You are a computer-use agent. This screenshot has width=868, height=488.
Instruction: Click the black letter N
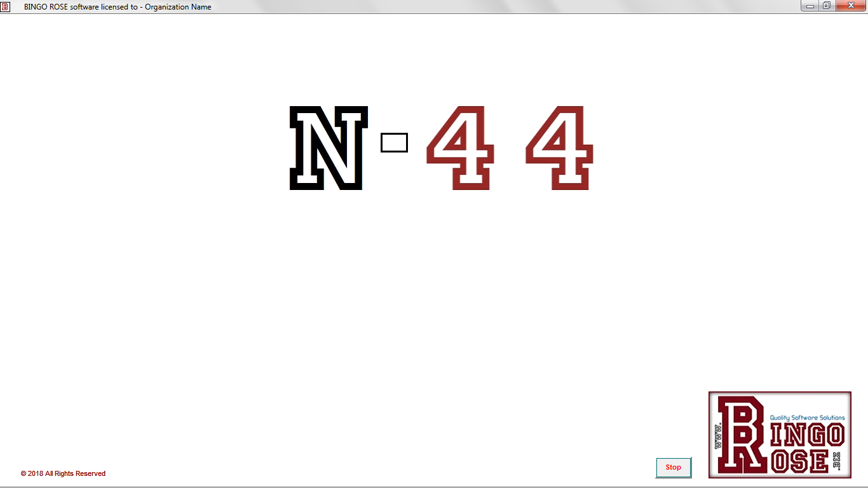[329, 148]
